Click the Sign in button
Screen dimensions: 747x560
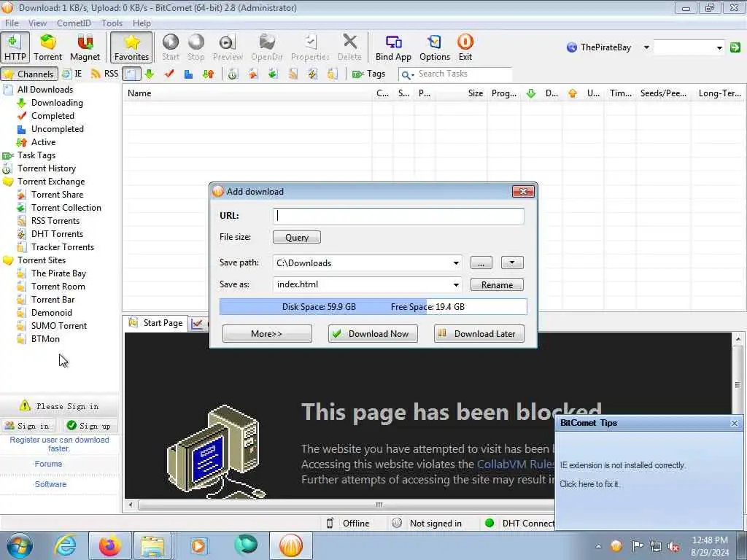point(28,426)
